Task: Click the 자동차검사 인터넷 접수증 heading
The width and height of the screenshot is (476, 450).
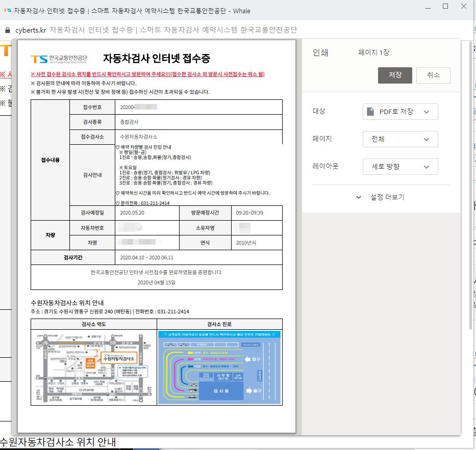Action: [157, 58]
